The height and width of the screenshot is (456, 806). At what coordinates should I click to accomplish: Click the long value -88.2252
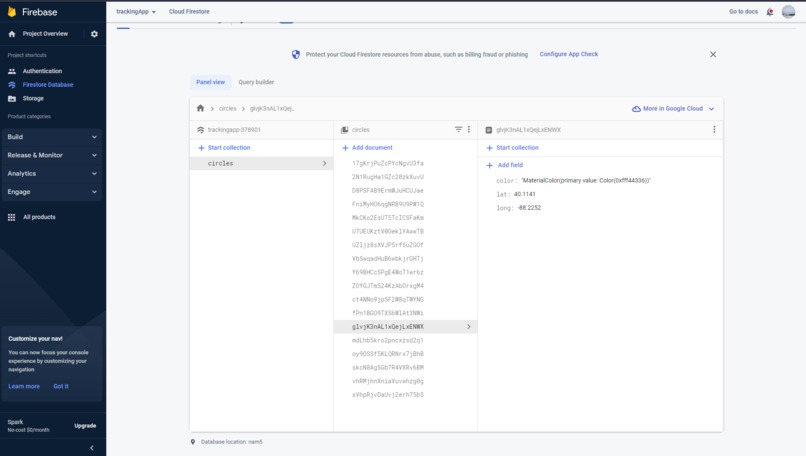[529, 208]
